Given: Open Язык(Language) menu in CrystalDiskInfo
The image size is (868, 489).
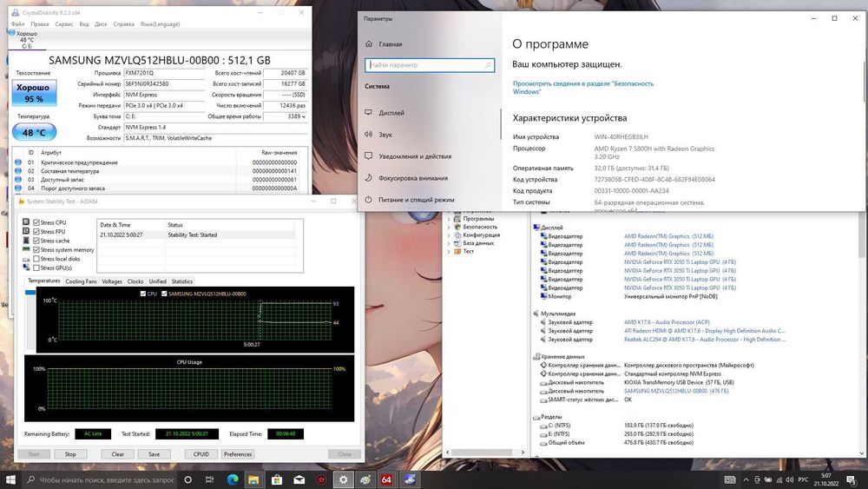Looking at the screenshot, I should pyautogui.click(x=160, y=24).
